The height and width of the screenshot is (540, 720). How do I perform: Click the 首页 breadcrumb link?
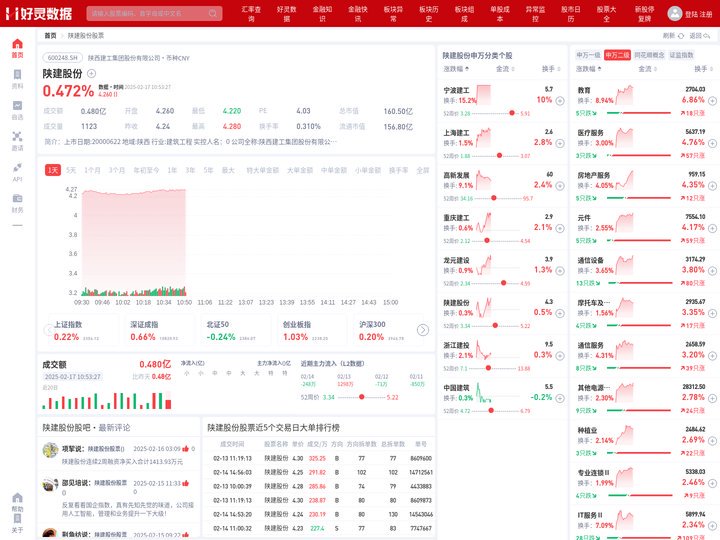[x=50, y=36]
